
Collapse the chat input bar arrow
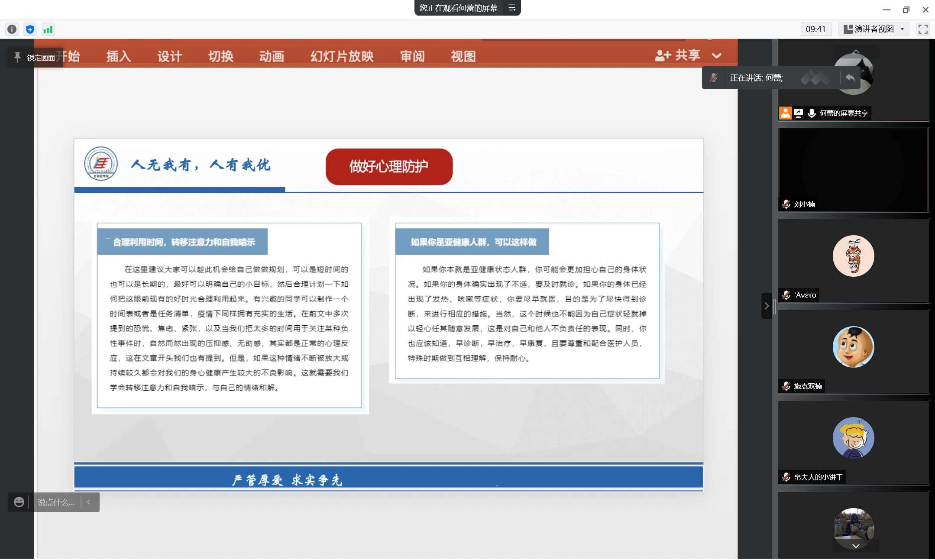point(89,502)
